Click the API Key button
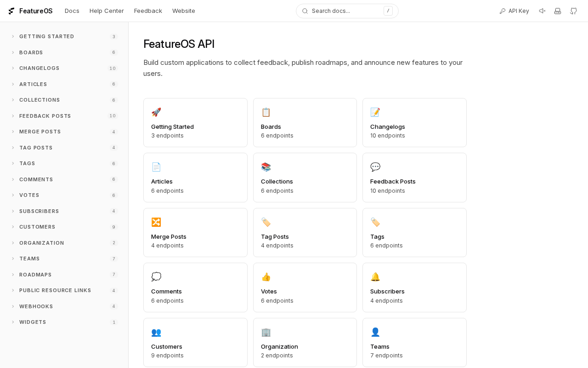 pos(514,11)
